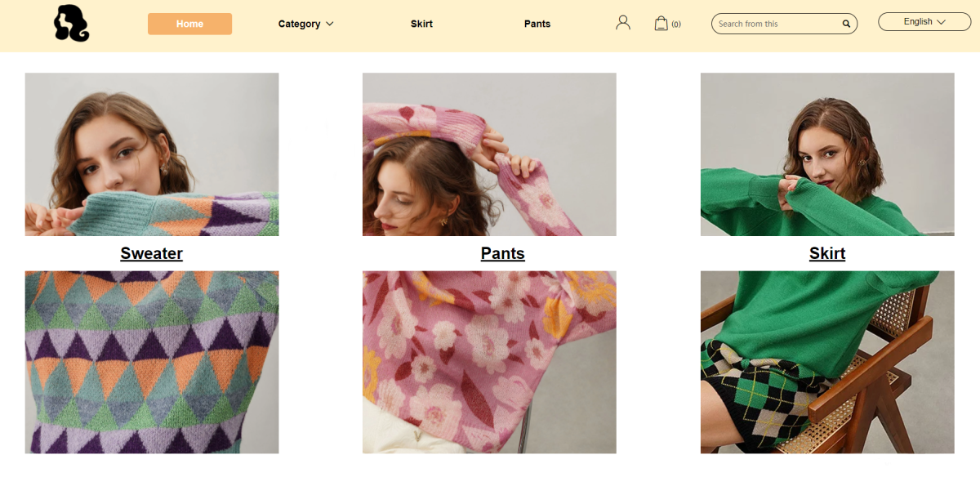Open the argyle skirt on chair image
This screenshot has height=495, width=980.
pyautogui.click(x=827, y=362)
